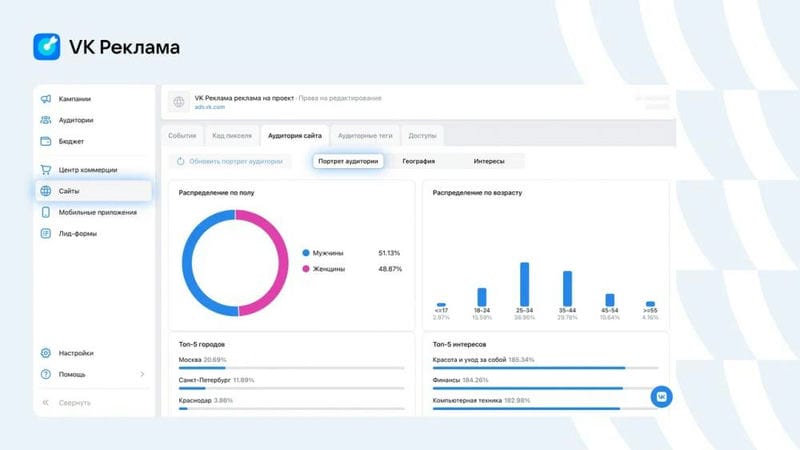Image resolution: width=800 pixels, height=450 pixels.
Task: Select the Аудитория сайта tab
Action: click(x=295, y=136)
